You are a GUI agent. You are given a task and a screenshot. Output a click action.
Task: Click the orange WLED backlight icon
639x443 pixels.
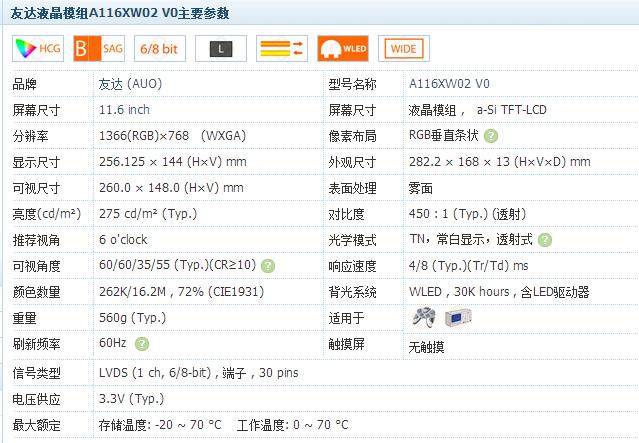coord(343,48)
